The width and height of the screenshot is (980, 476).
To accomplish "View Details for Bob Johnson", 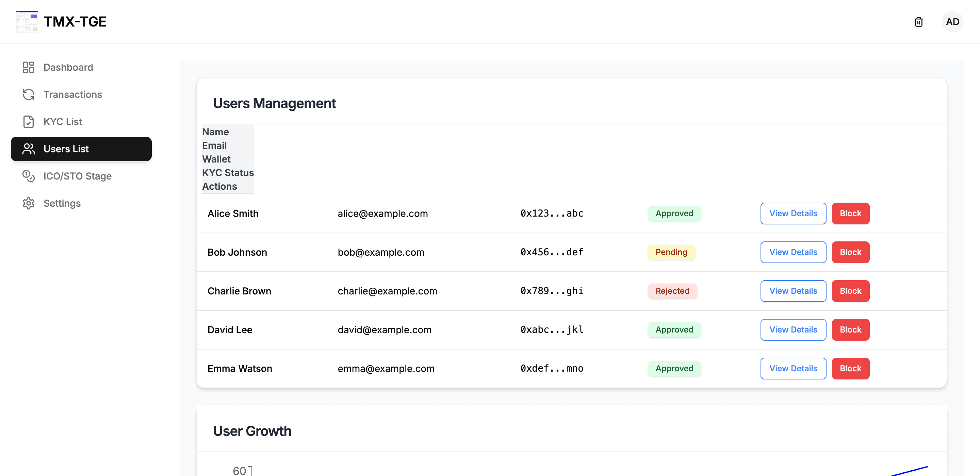I will coord(793,252).
